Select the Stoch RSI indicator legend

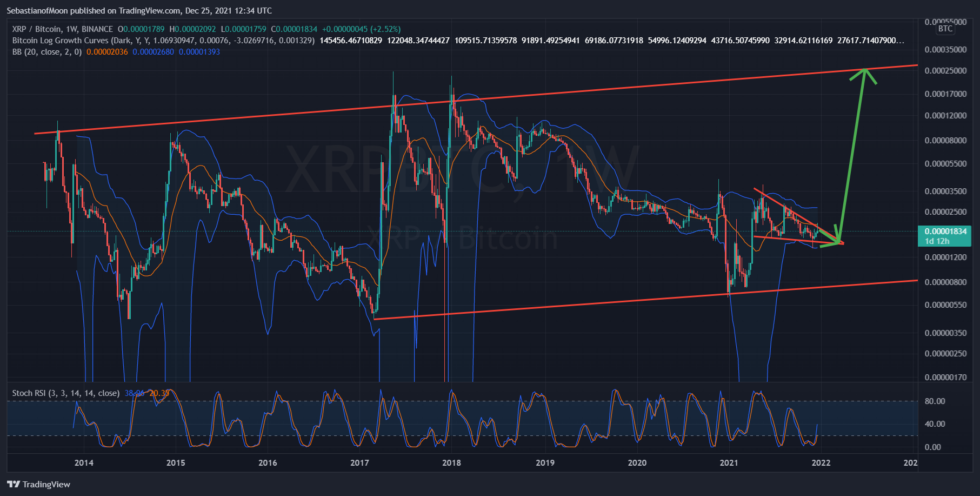(66, 393)
